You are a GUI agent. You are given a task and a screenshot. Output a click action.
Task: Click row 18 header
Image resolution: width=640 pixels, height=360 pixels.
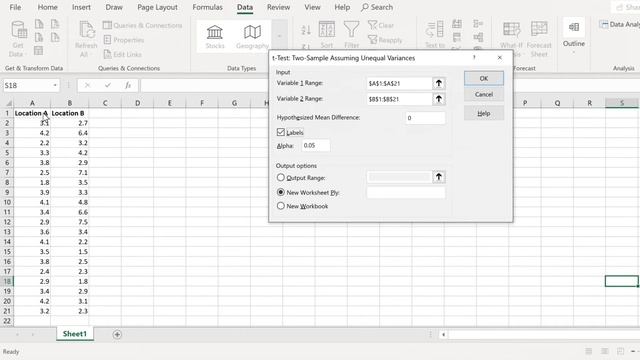(7, 281)
